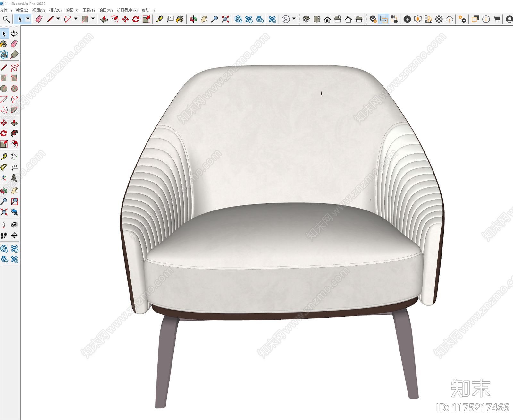Open the 视图(V) menu
513x420 pixels.
38,10
